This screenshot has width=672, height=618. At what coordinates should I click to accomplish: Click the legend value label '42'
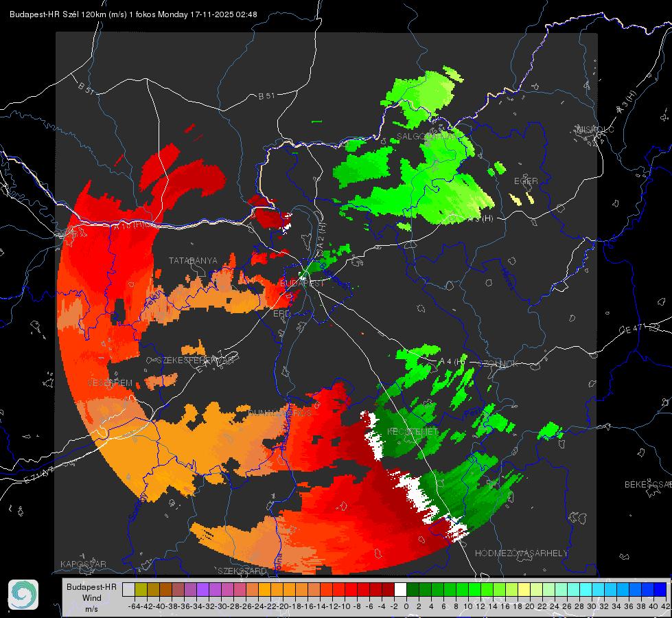[666, 606]
